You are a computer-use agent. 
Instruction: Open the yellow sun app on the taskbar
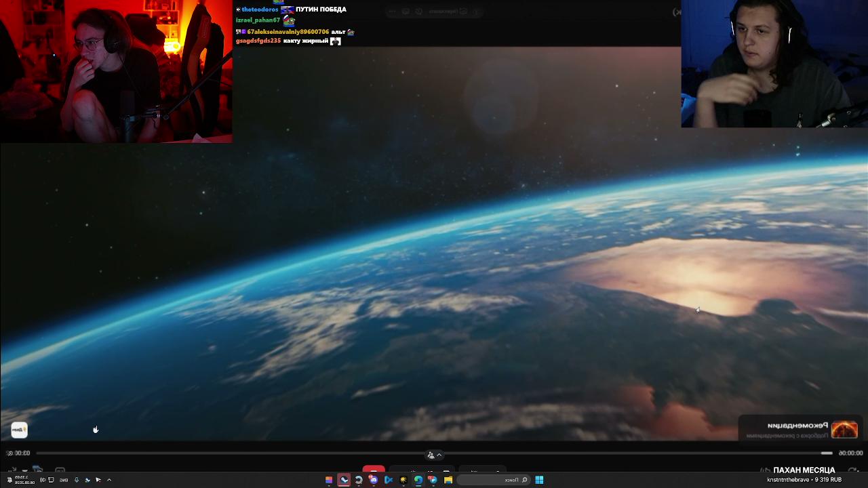pos(403,480)
